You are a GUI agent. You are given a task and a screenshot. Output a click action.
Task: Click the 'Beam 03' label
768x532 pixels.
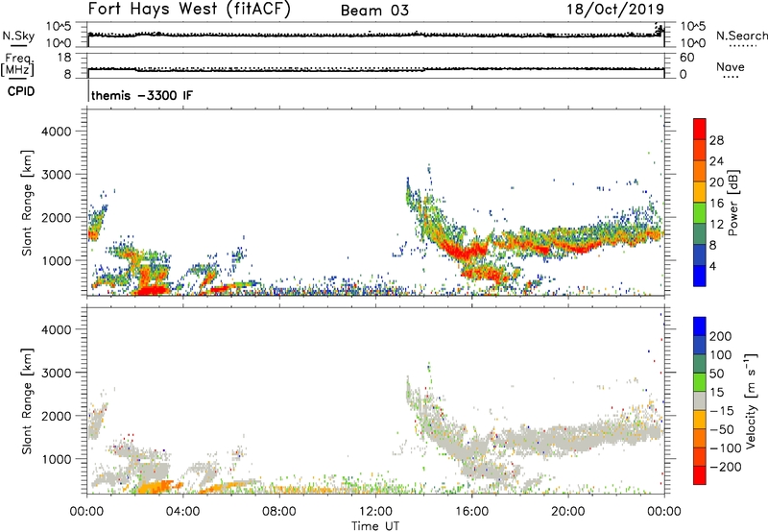tap(374, 11)
